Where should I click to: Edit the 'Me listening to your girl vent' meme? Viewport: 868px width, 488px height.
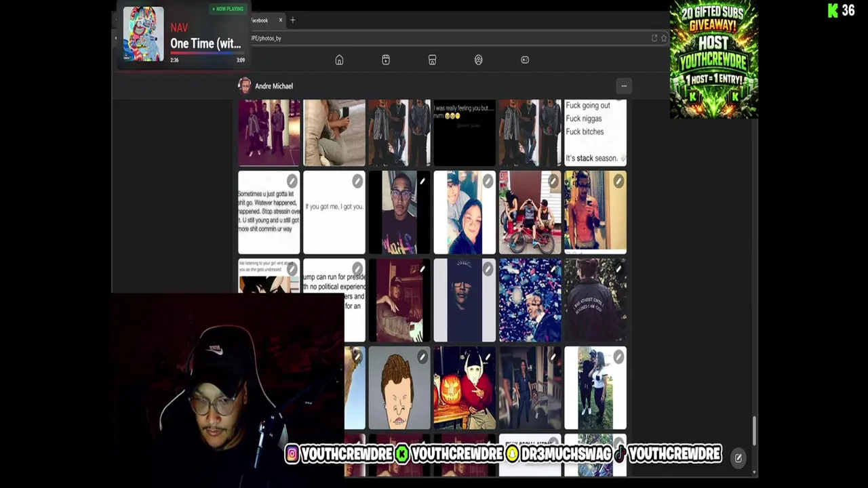292,269
